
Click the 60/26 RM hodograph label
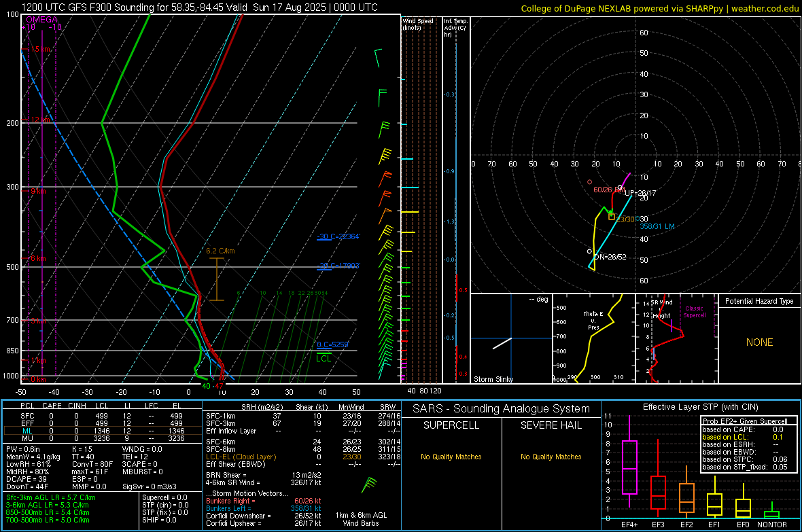(x=608, y=190)
